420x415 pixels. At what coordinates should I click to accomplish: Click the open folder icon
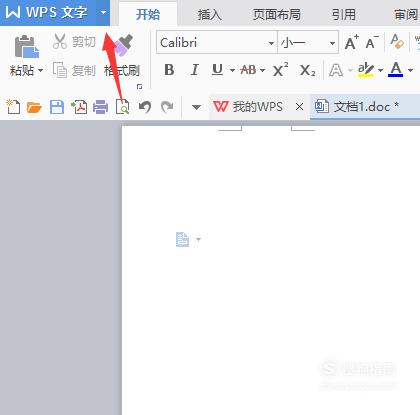pyautogui.click(x=34, y=107)
